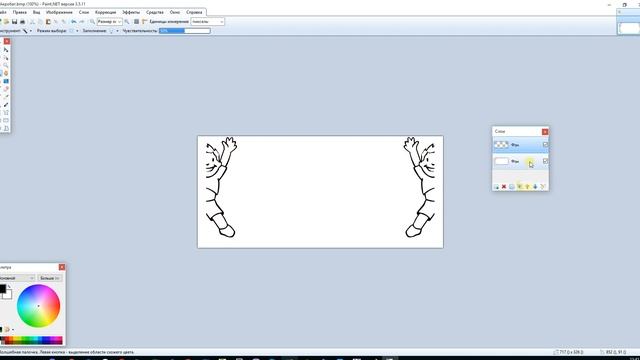
Task: Open the Эффекты menu
Action: pyautogui.click(x=131, y=12)
